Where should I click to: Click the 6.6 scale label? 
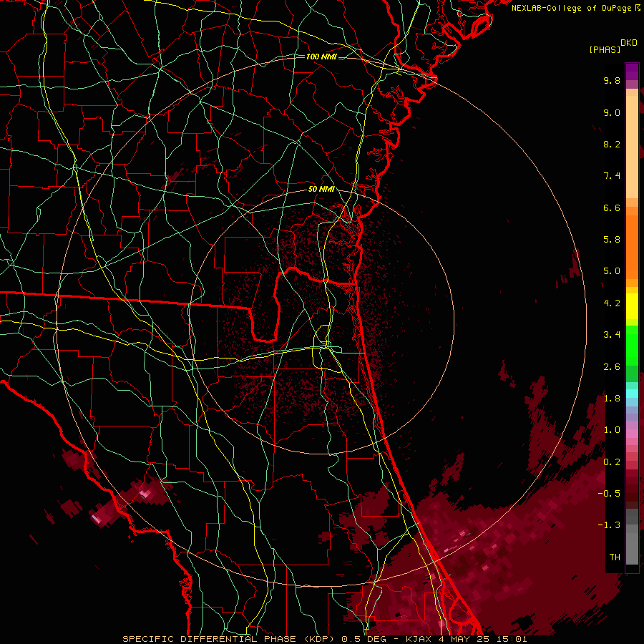click(612, 208)
